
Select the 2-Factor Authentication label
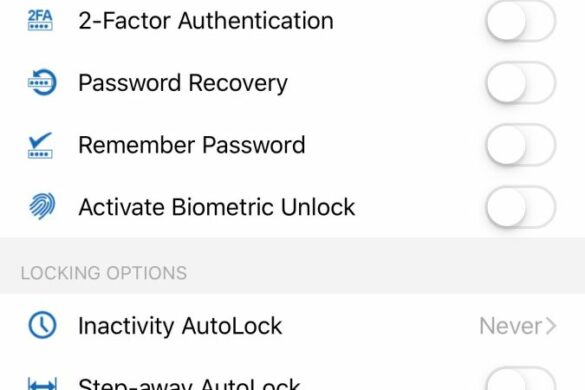206,21
